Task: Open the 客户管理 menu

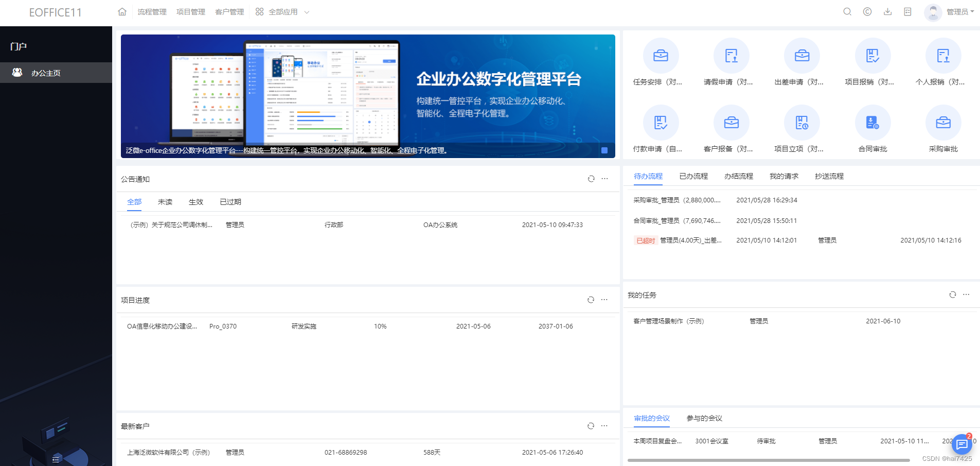Action: 229,11
